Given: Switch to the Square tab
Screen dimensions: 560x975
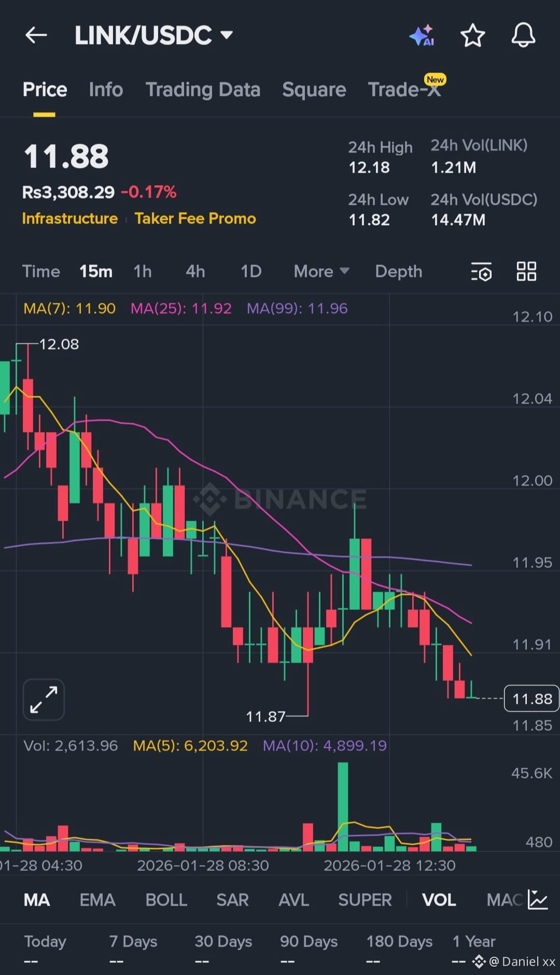Looking at the screenshot, I should pos(314,90).
